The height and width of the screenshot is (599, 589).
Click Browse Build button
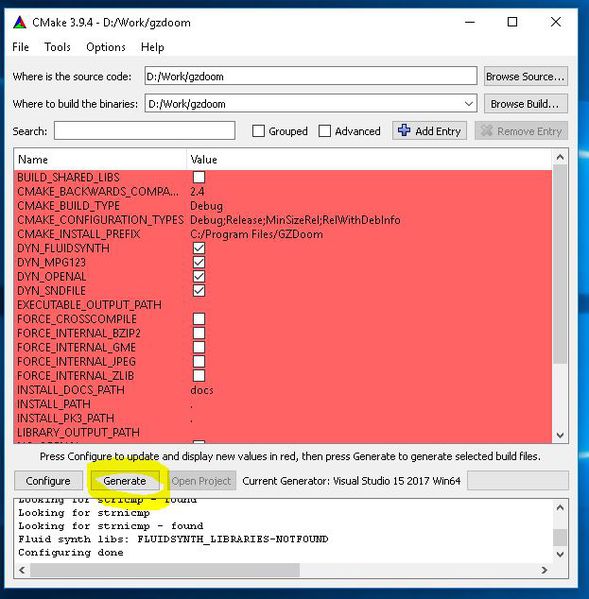coord(526,104)
